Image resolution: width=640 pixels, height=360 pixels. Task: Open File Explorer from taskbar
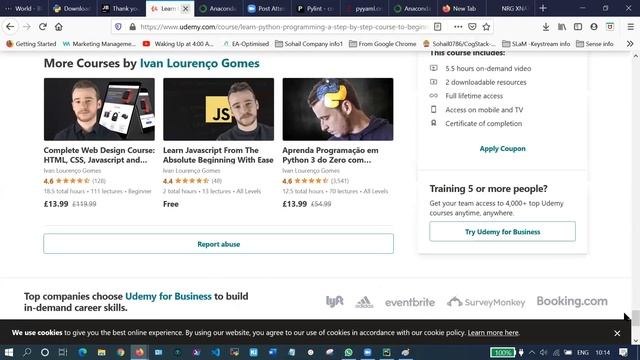102,352
